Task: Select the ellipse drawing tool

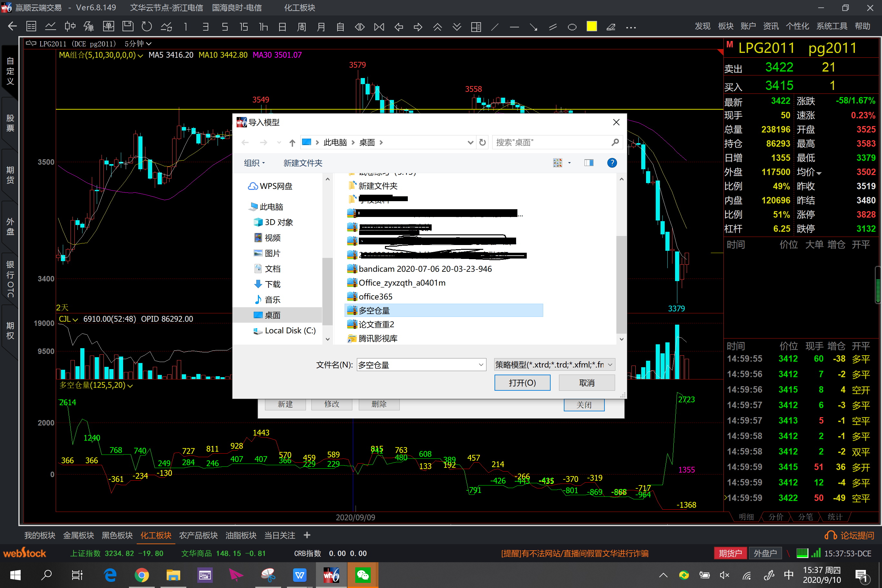Action: click(x=572, y=27)
